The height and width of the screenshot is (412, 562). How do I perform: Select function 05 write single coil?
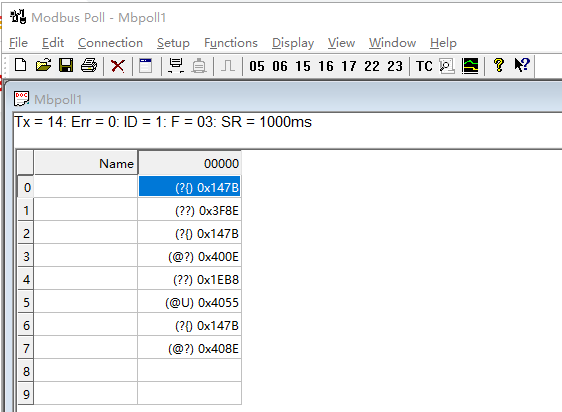coord(257,66)
